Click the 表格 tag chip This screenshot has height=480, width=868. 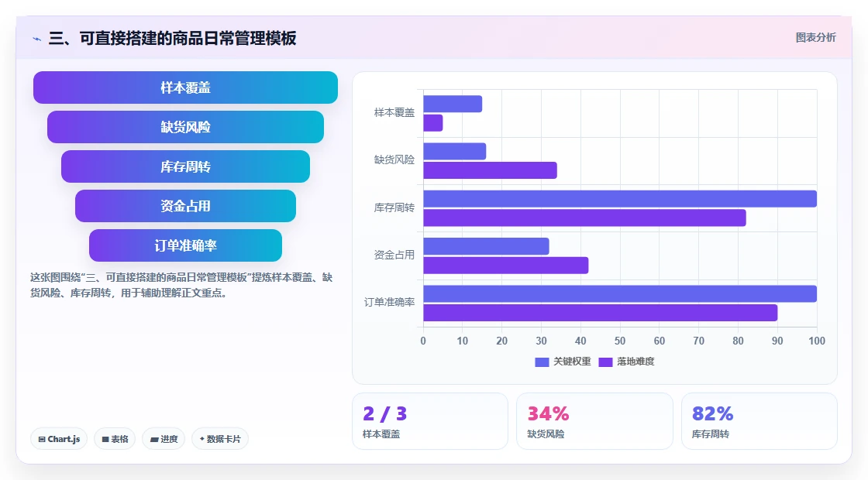tap(115, 439)
